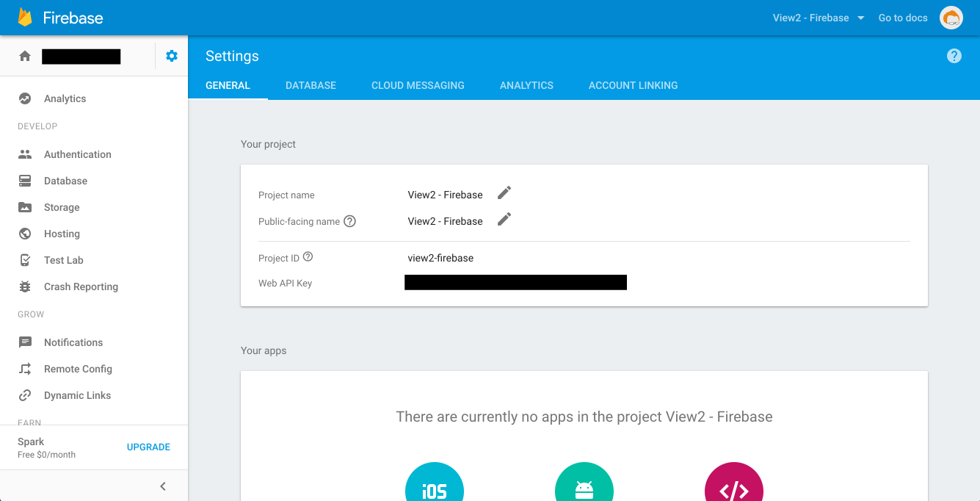Click the Spark Free $0/month plan label
Viewport: 980px width, 501px height.
pos(46,447)
